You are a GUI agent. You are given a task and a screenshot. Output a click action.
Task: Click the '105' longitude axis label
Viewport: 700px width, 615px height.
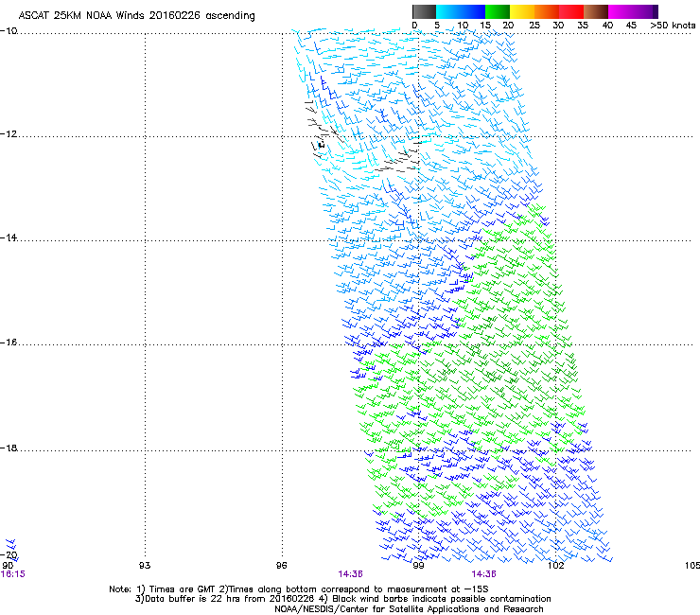pyautogui.click(x=692, y=566)
